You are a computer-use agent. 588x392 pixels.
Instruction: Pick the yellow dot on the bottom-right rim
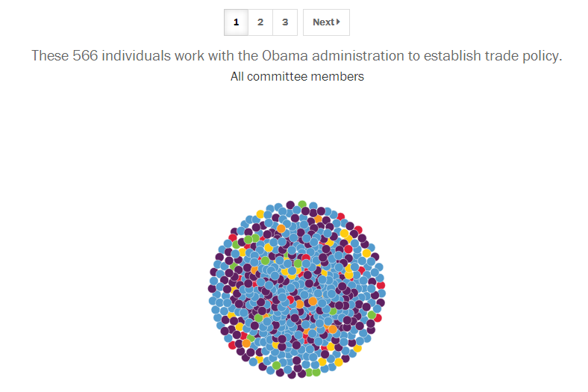click(339, 362)
